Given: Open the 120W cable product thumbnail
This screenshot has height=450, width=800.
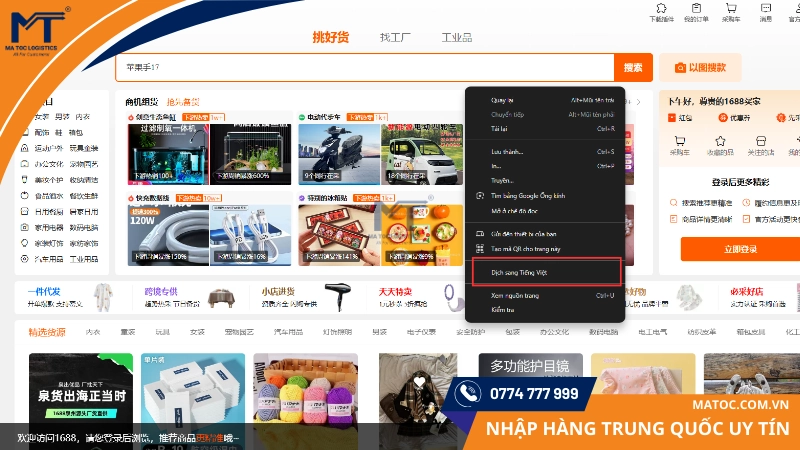Looking at the screenshot, I should click(168, 235).
